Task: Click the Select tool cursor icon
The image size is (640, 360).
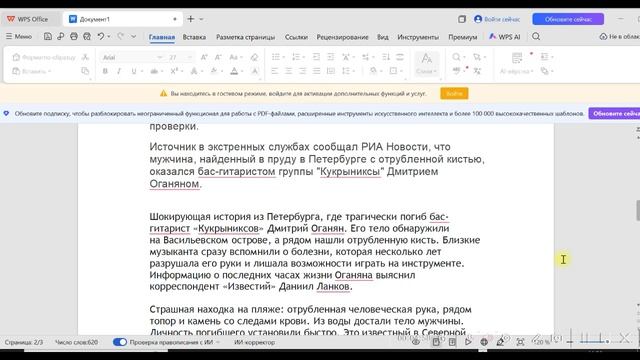Action: point(477,57)
